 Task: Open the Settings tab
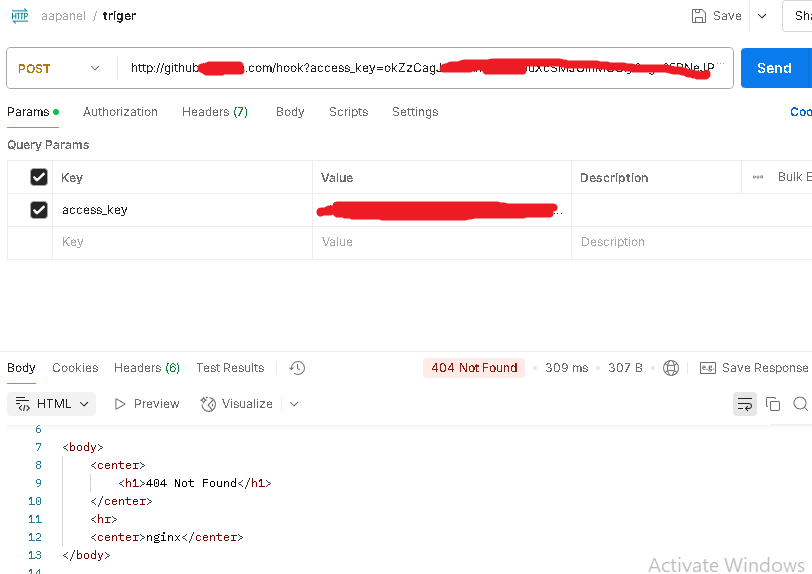point(415,112)
